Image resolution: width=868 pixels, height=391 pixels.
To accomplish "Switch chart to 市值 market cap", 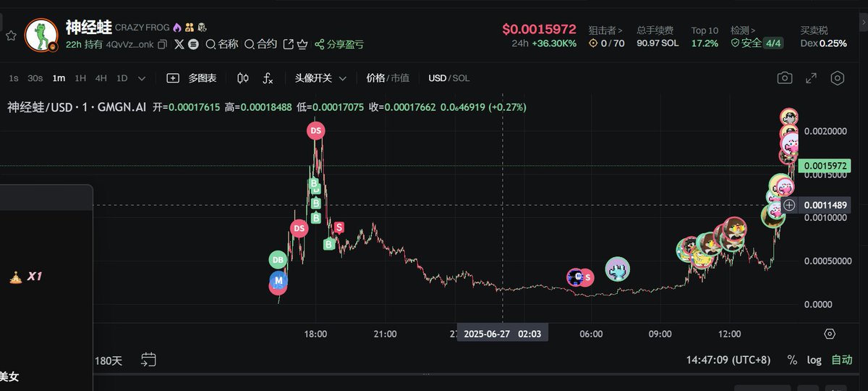I will click(x=400, y=78).
